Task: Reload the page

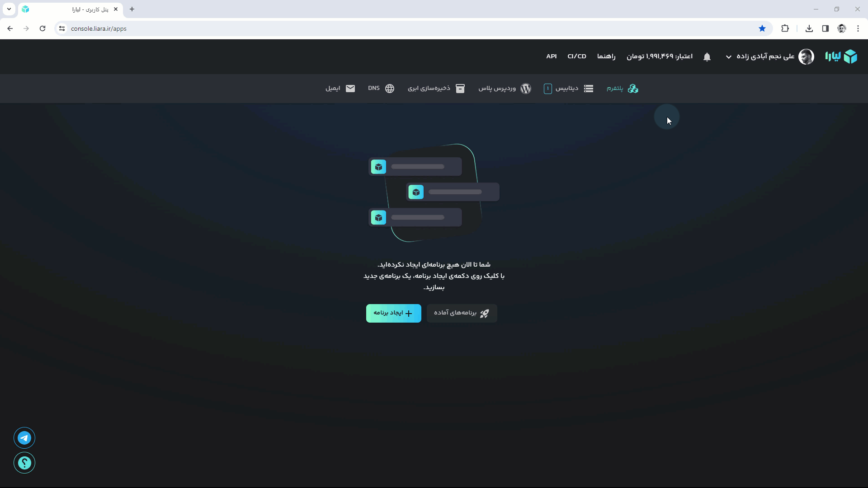Action: (42, 28)
